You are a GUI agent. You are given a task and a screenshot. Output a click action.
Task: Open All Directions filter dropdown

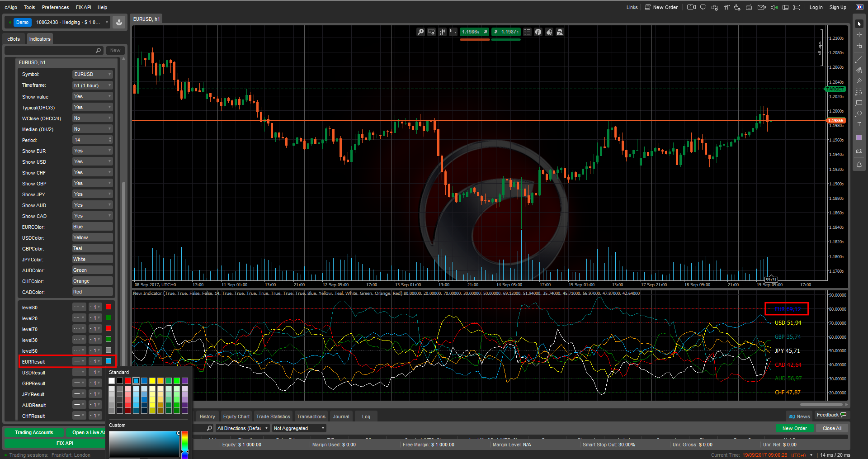tap(243, 428)
